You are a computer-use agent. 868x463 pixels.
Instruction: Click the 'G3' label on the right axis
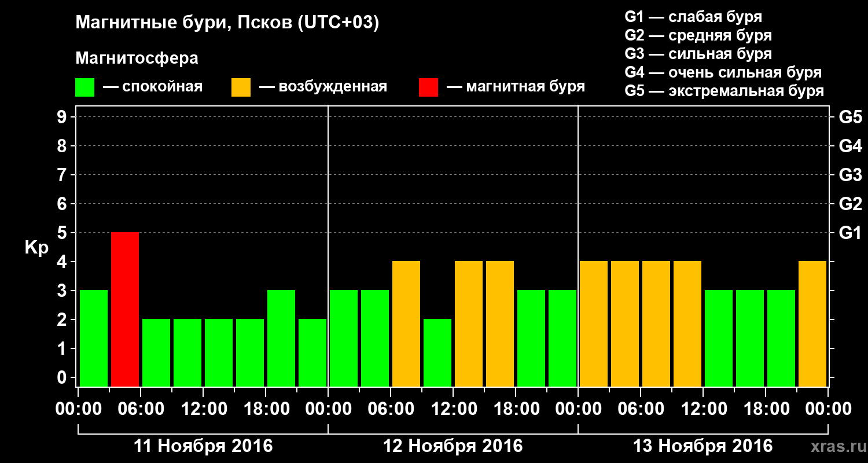pyautogui.click(x=850, y=175)
